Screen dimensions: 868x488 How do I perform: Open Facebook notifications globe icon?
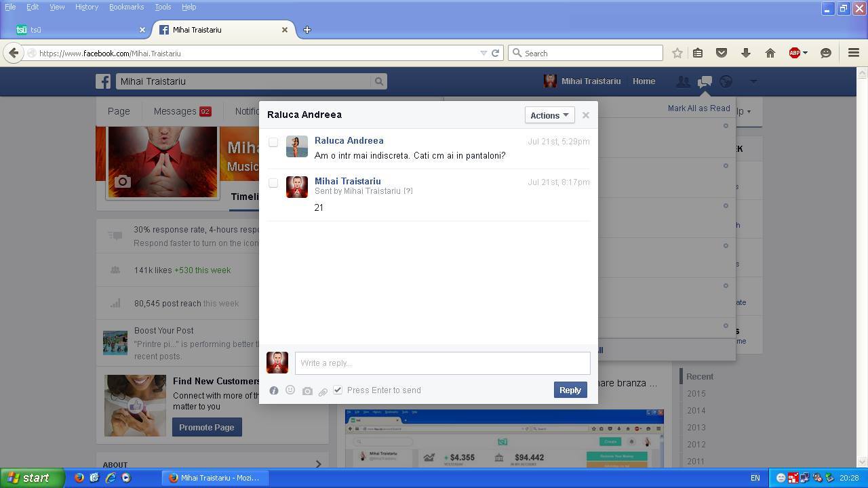tap(726, 81)
